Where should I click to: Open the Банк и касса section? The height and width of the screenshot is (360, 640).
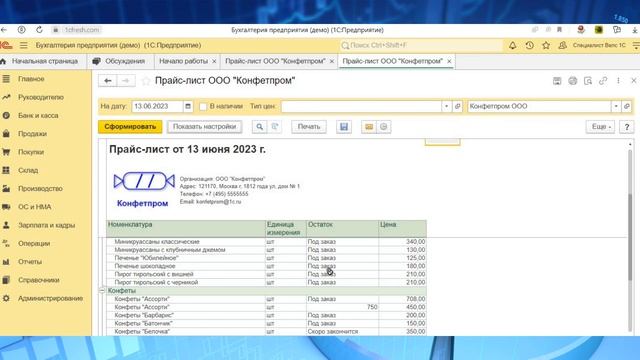coord(38,116)
